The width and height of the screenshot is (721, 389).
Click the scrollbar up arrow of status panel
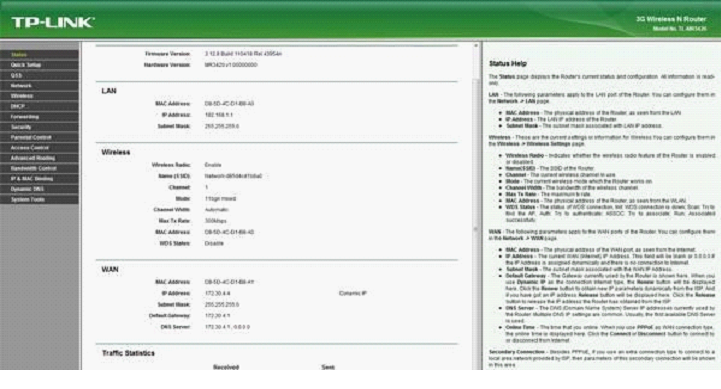point(476,46)
